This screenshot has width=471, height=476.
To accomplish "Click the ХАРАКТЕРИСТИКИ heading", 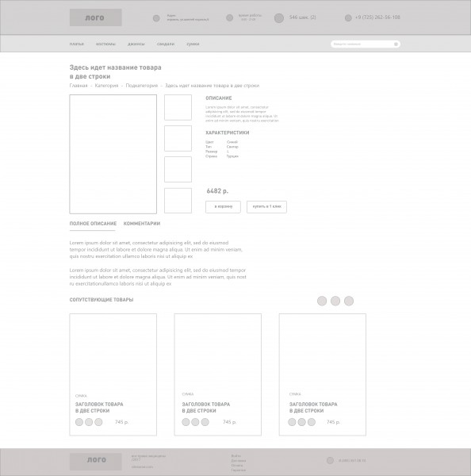I will tap(228, 132).
